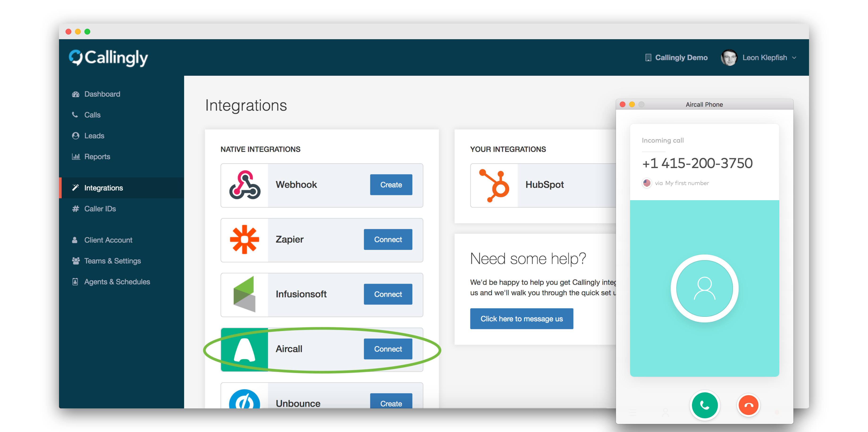Screen dimensions: 868x432
Task: Click Create button for Webhook integration
Action: (x=390, y=184)
